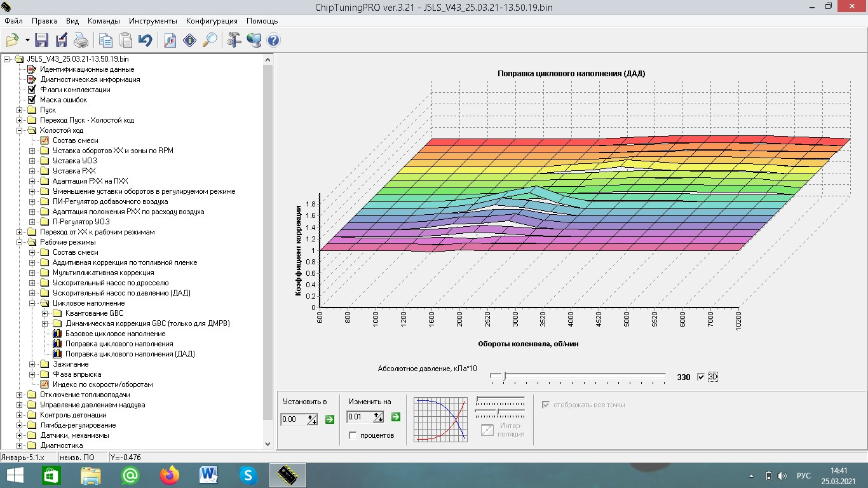
Task: Save firmware with the floppy disk icon
Action: click(x=41, y=41)
